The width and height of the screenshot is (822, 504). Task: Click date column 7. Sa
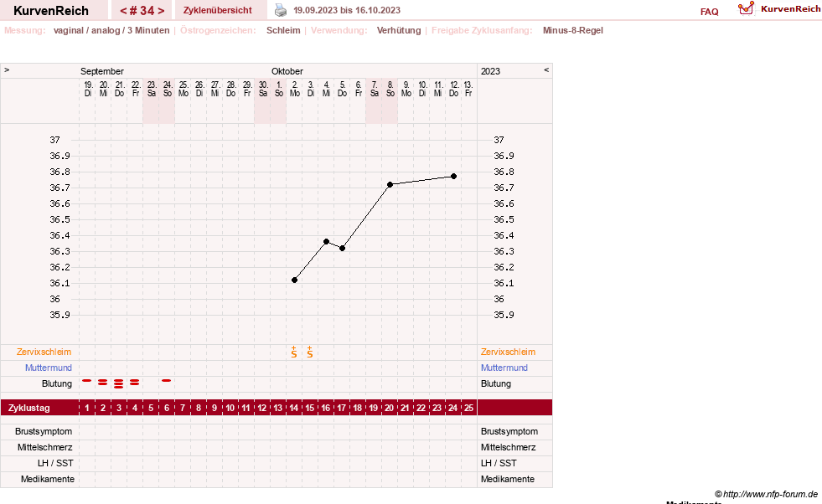coord(375,89)
